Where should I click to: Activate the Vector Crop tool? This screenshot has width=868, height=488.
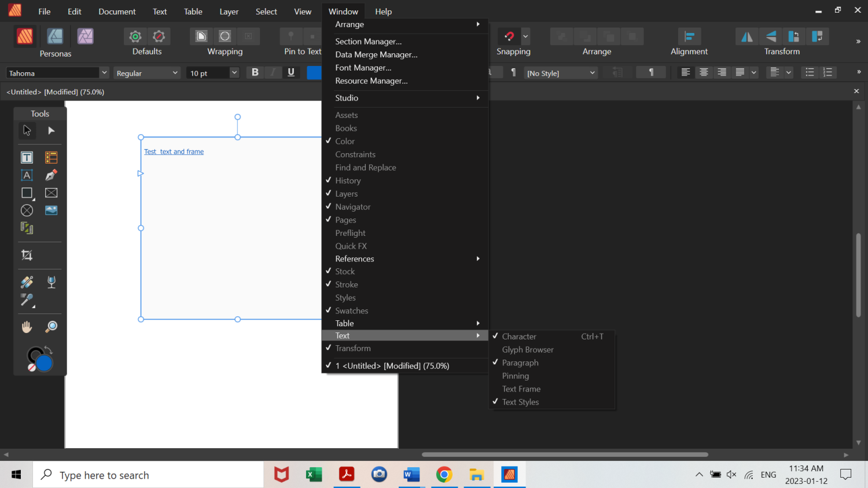tap(27, 255)
